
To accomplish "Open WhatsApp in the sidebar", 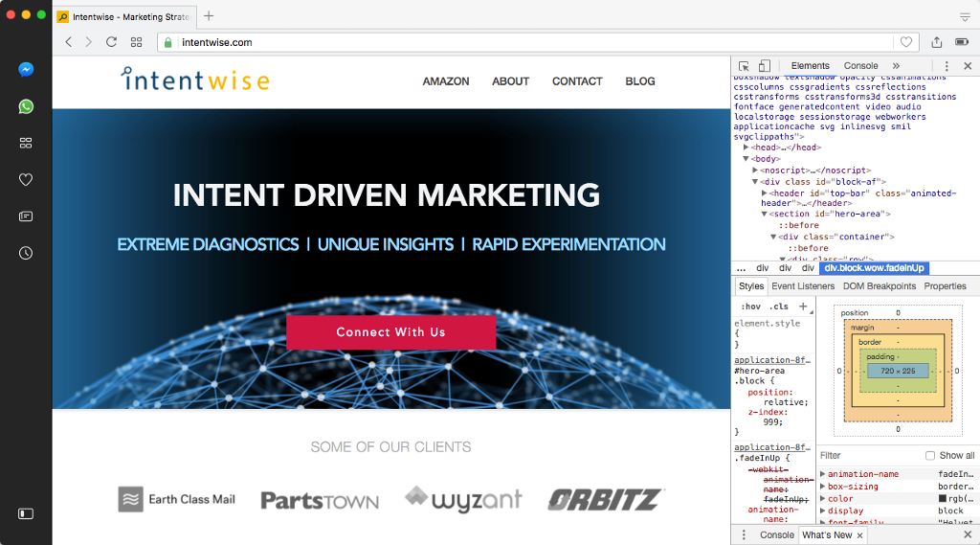I will [26, 106].
